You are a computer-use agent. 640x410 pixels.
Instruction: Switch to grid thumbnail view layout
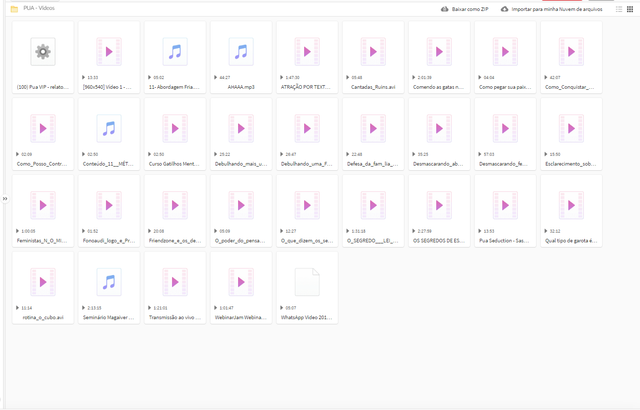coord(630,9)
